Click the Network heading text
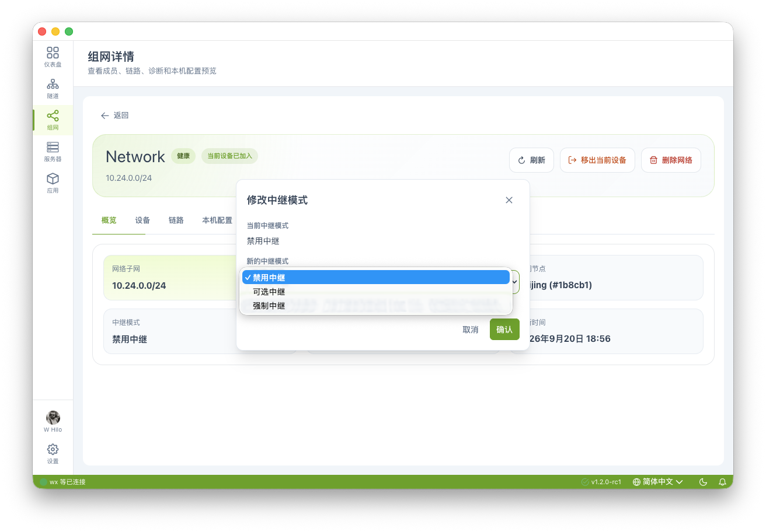 (135, 156)
